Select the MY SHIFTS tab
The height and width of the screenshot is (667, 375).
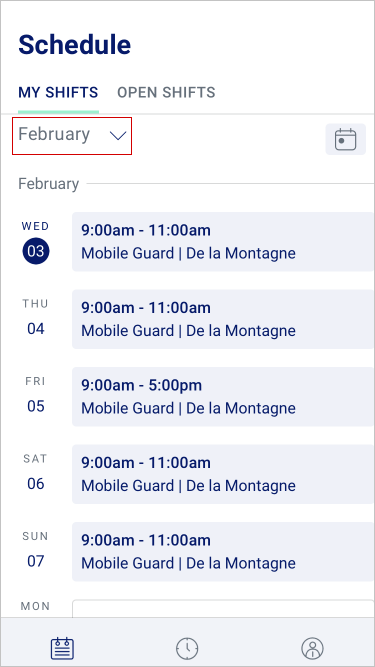tap(58, 92)
